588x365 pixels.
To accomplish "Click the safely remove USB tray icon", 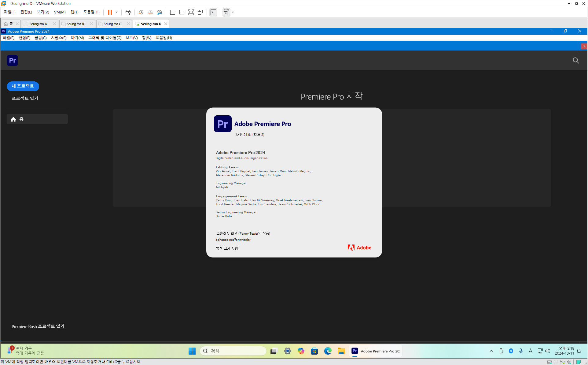I will click(x=501, y=351).
